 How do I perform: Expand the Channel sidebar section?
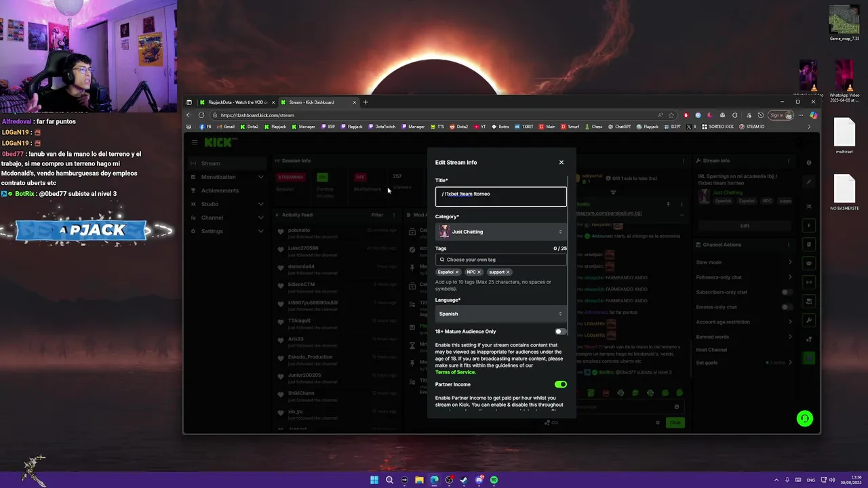pyautogui.click(x=227, y=218)
